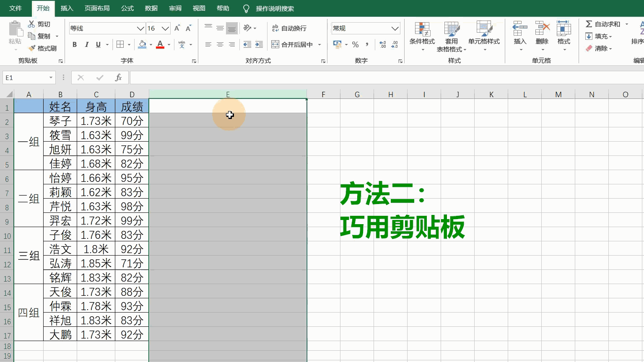The height and width of the screenshot is (362, 644).
Task: Toggle Italic formatting
Action: click(86, 44)
